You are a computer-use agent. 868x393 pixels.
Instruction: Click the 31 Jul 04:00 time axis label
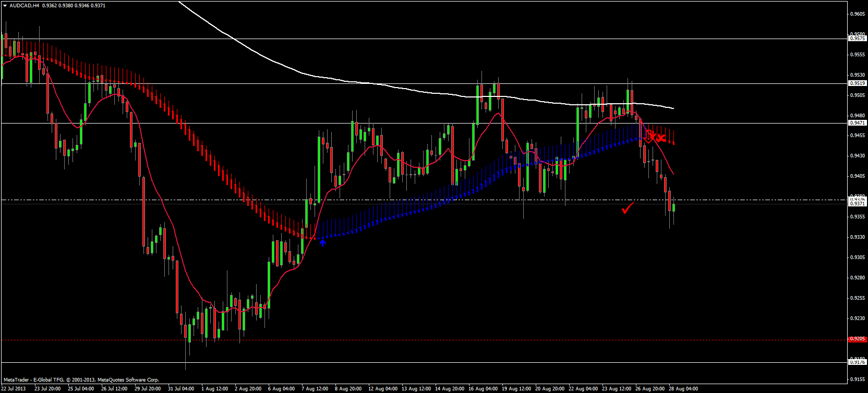(x=181, y=389)
